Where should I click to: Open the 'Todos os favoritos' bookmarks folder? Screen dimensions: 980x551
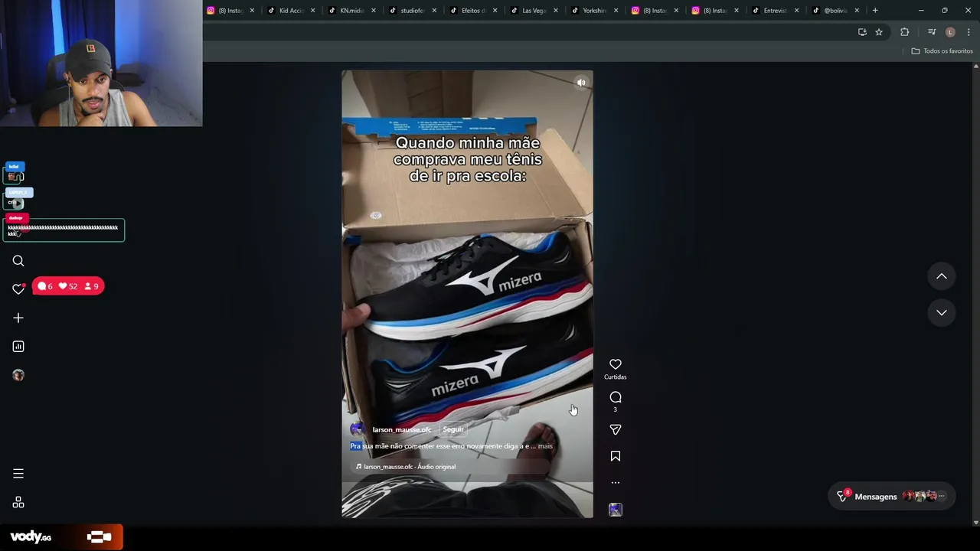coord(942,51)
